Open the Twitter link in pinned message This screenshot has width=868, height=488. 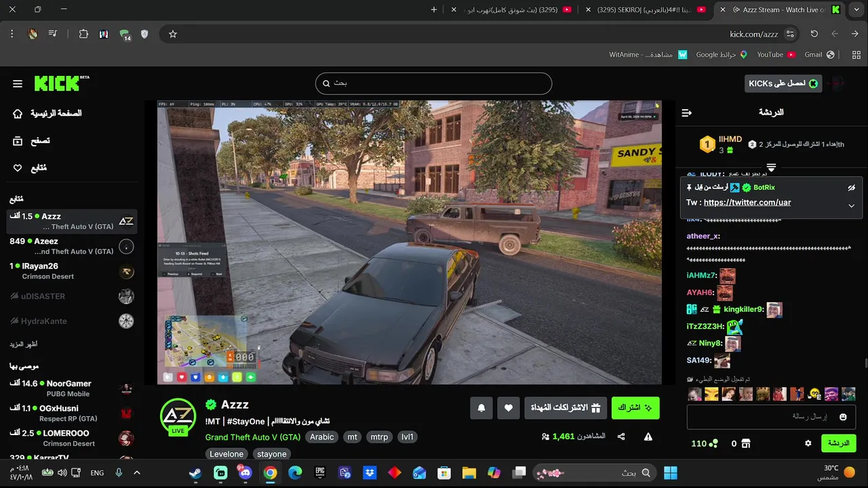tap(747, 203)
